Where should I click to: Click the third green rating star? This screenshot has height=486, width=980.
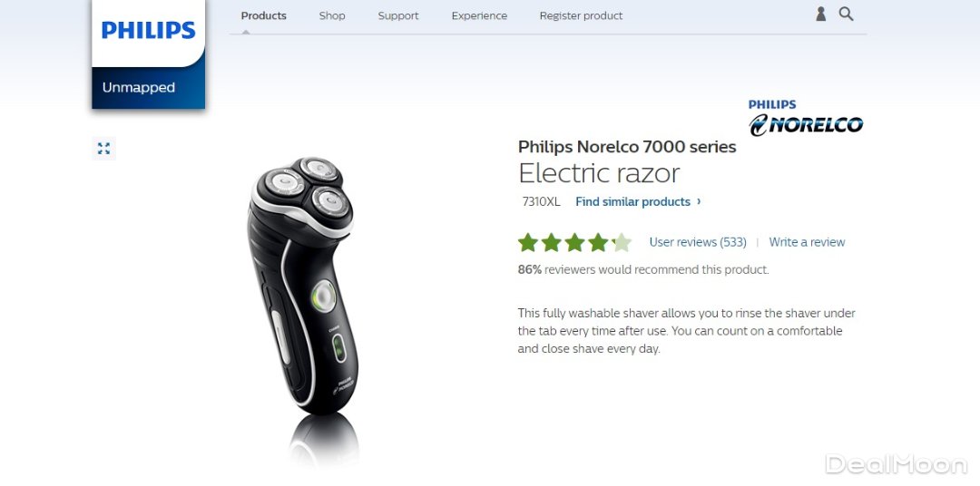click(574, 242)
